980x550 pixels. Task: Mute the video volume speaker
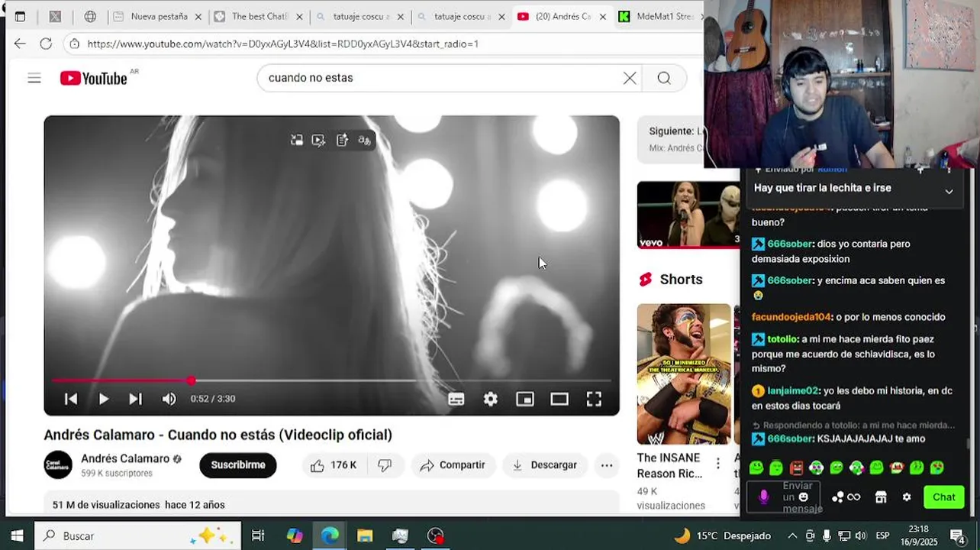pyautogui.click(x=169, y=399)
